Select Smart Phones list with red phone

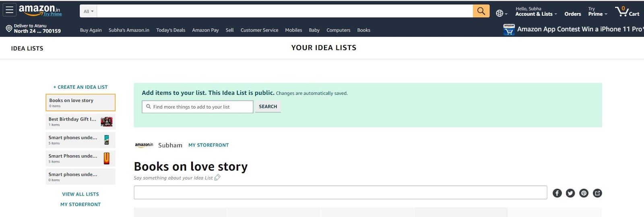[80, 158]
